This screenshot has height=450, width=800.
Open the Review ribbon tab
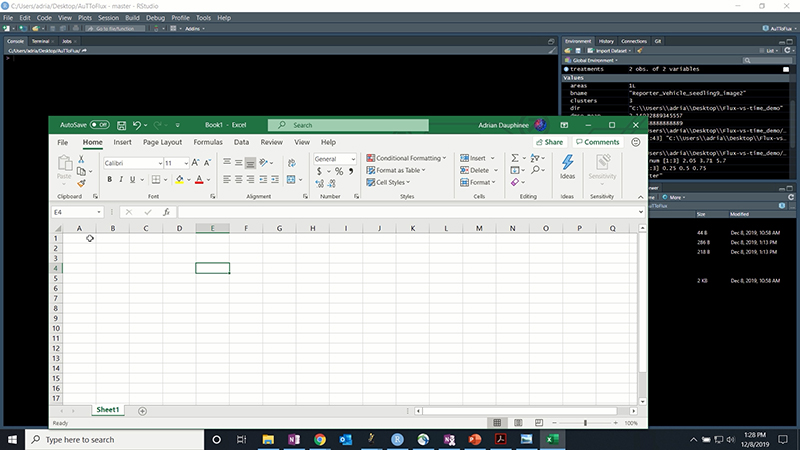[271, 142]
